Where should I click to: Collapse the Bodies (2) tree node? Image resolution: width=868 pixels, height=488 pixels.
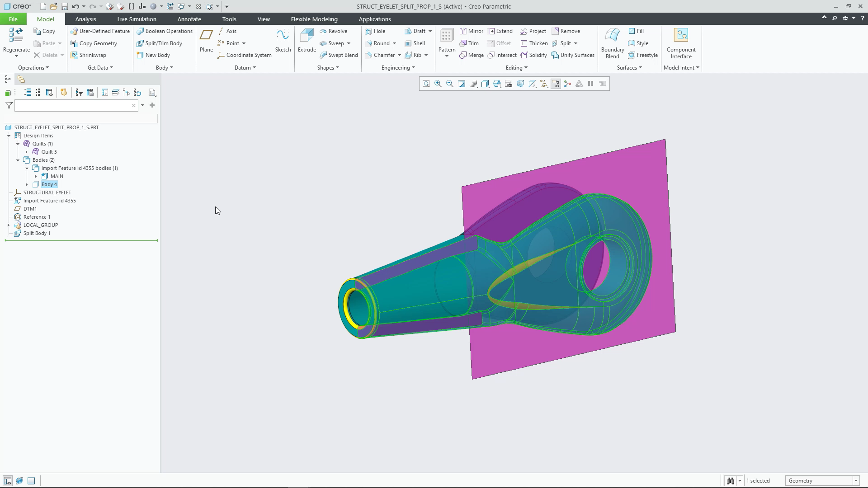click(18, 160)
